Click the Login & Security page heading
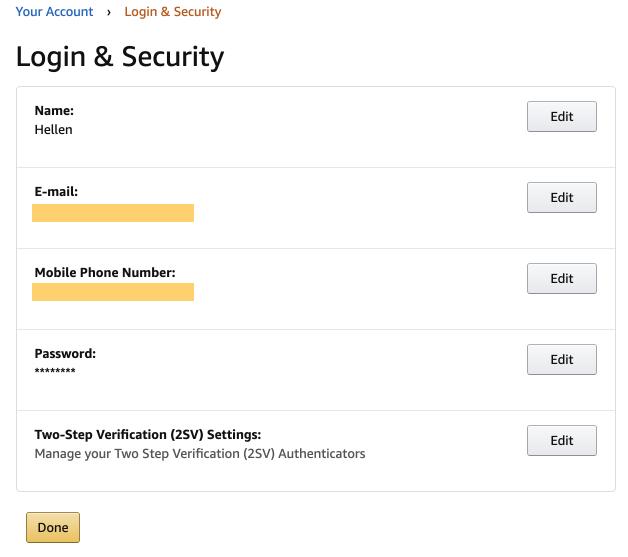 120,56
